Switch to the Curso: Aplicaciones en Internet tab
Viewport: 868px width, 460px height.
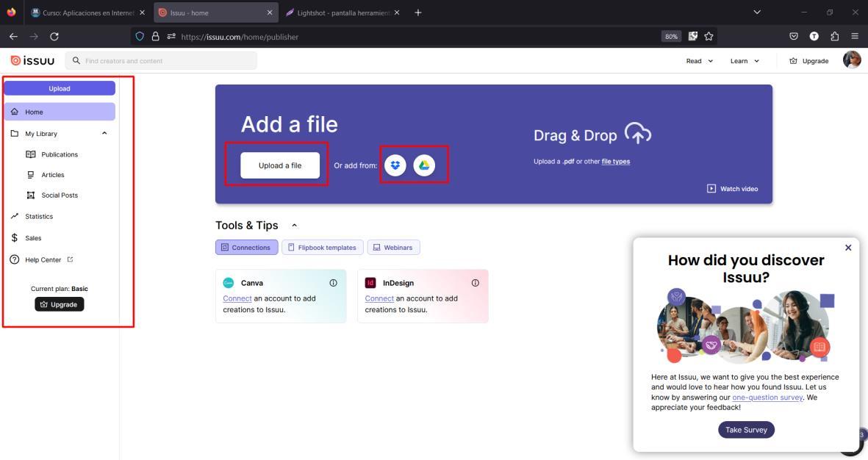click(89, 12)
